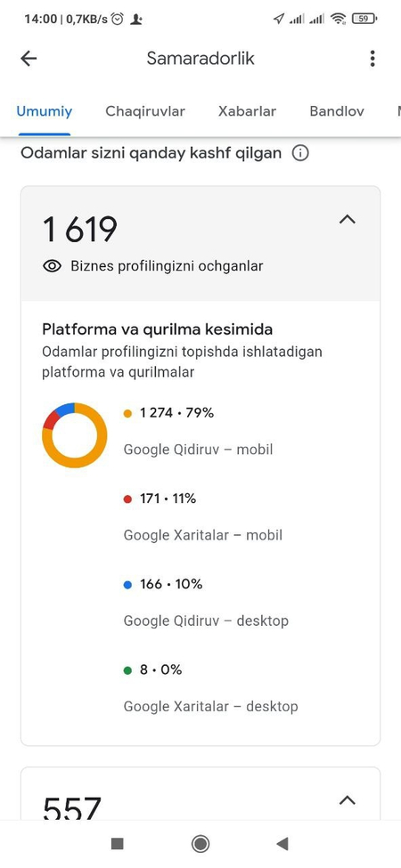401x868 pixels.
Task: Tap the alarm clock status icon
Action: pos(117,19)
